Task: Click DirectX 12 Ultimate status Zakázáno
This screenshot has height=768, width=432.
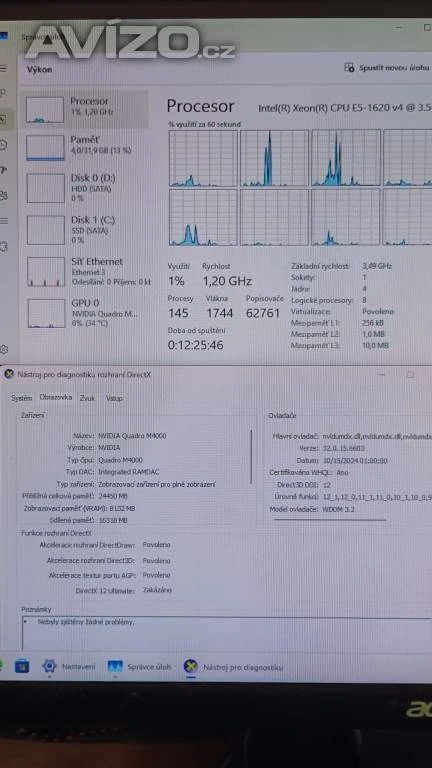Action: tap(157, 591)
